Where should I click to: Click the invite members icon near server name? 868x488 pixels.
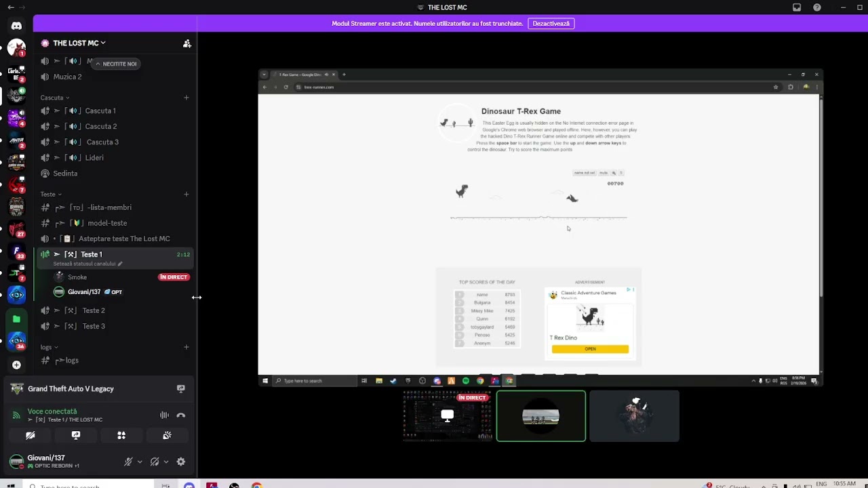[x=187, y=43]
